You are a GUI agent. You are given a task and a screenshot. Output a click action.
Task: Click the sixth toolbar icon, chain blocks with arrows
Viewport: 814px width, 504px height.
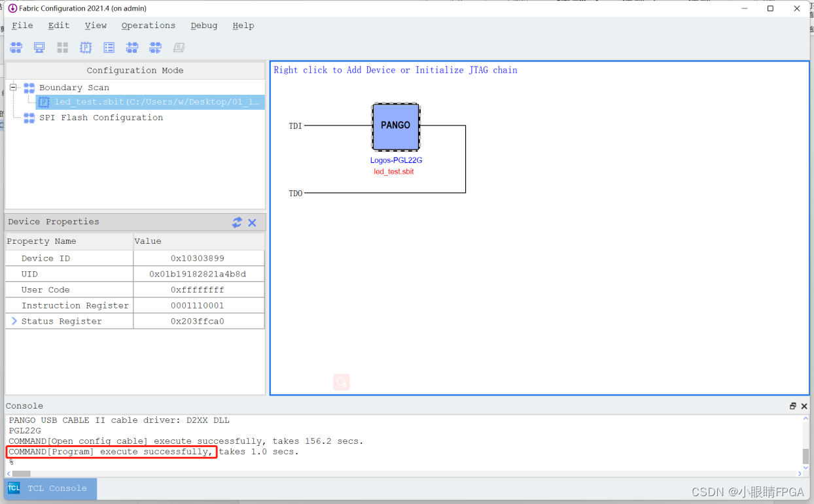pyautogui.click(x=132, y=48)
